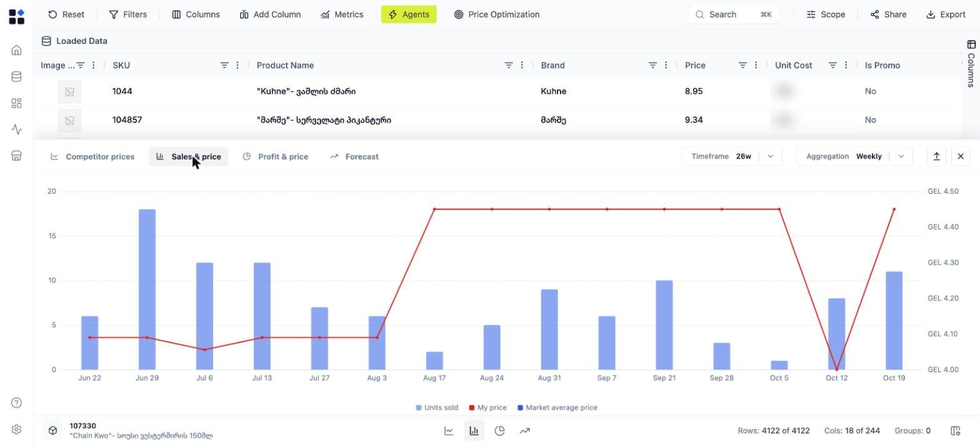Open the store icon in left sidebar
The image size is (980, 446).
pos(17,156)
